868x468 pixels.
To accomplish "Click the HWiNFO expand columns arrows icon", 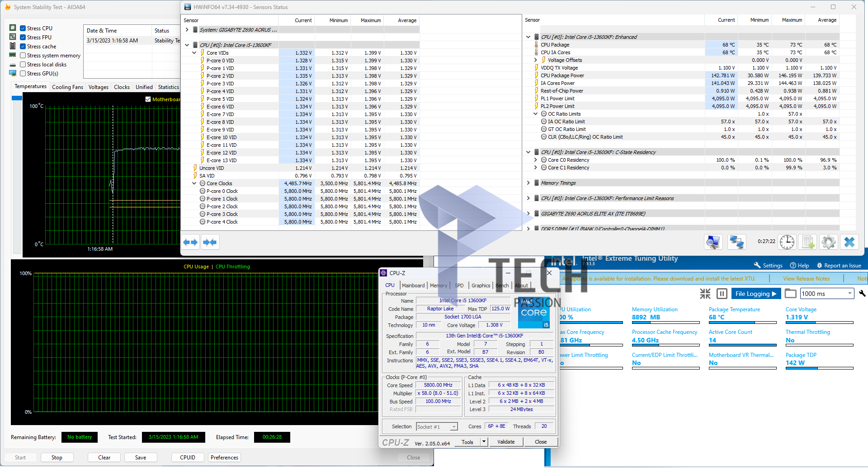I will 190,243.
